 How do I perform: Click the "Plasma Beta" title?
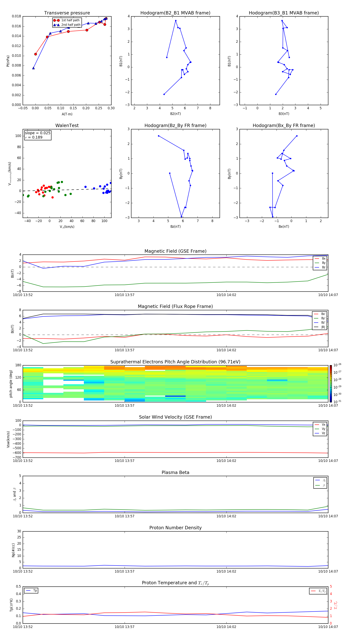click(175, 472)
